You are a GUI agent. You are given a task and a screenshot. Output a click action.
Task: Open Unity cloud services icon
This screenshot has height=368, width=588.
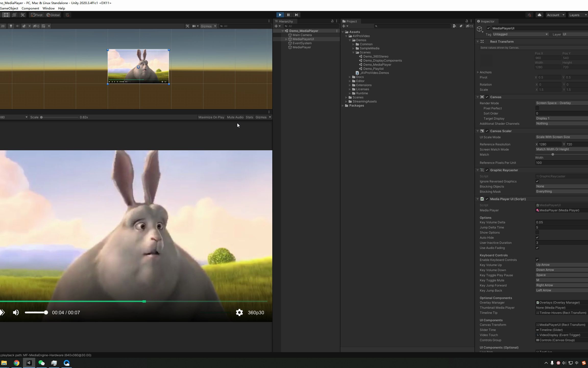(x=539, y=15)
